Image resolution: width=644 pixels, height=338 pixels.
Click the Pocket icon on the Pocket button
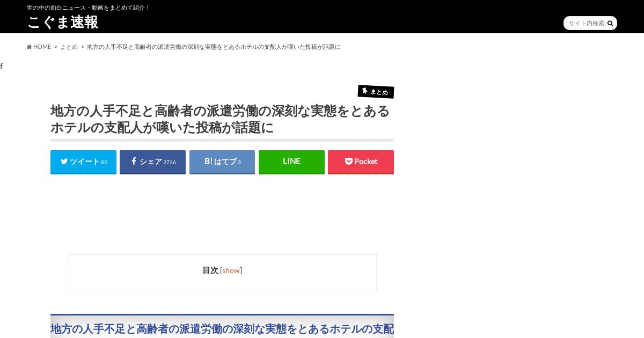point(349,161)
